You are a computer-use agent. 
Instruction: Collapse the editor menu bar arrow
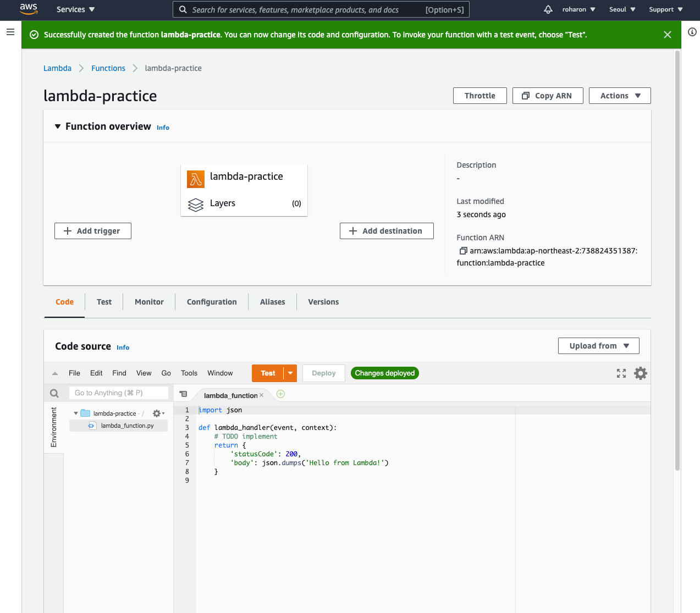[x=55, y=373]
